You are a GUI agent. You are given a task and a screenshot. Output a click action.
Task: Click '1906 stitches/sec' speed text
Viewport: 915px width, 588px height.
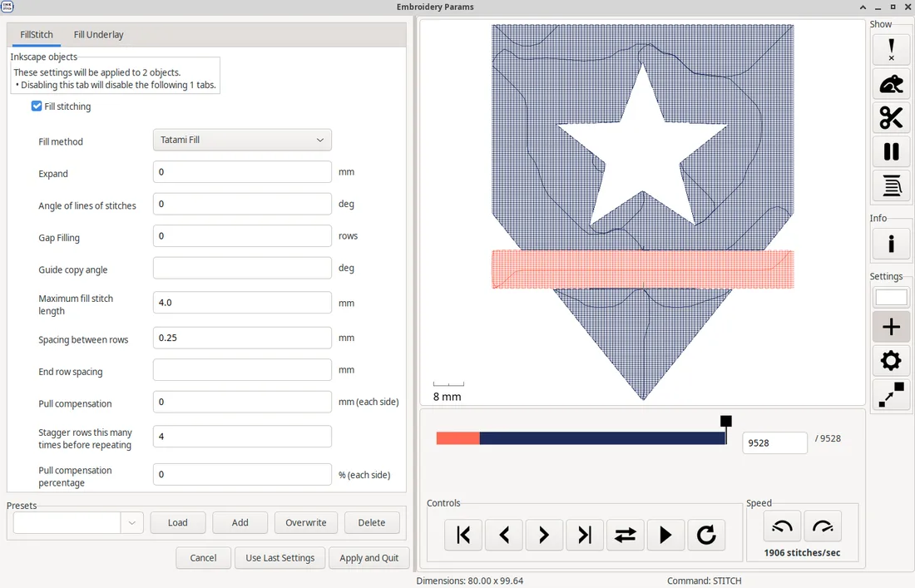(x=802, y=553)
